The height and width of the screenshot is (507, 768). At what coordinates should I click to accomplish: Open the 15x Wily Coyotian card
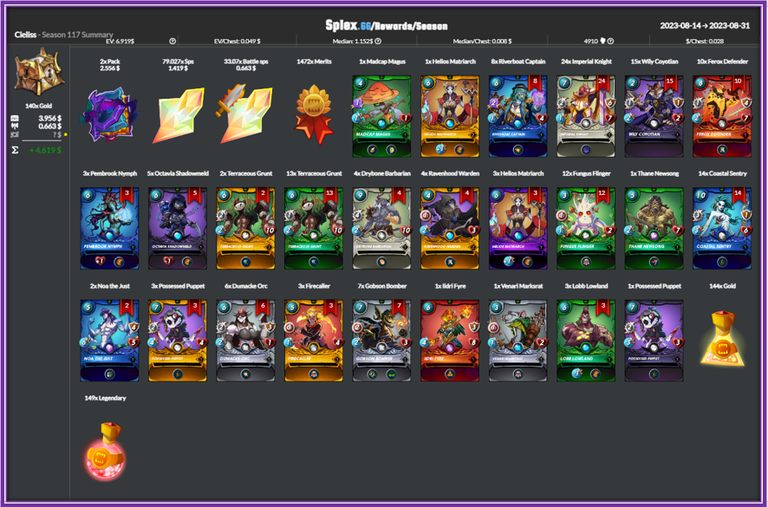tap(654, 116)
